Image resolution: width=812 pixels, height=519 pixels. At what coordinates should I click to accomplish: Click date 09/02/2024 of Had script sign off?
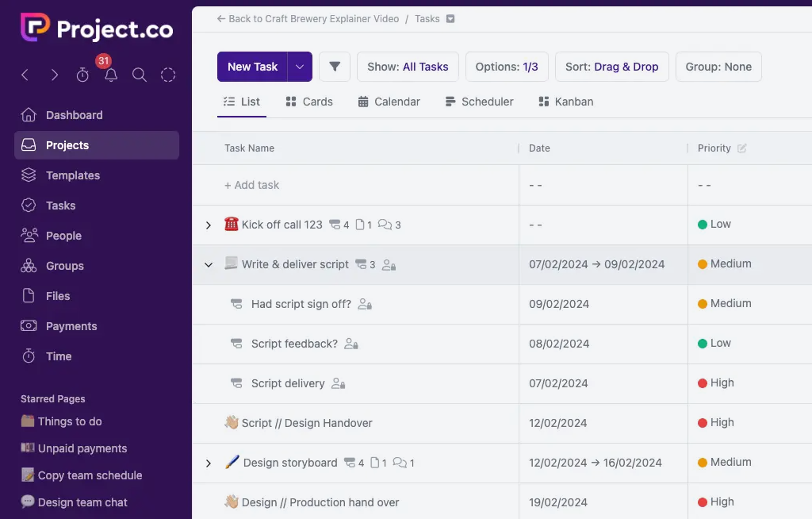[x=559, y=304]
